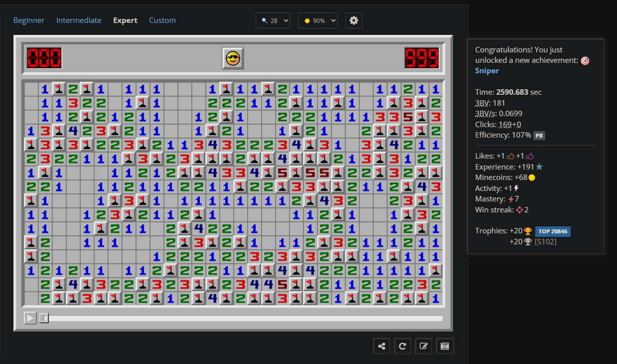Share the game with the share icon

tap(382, 346)
